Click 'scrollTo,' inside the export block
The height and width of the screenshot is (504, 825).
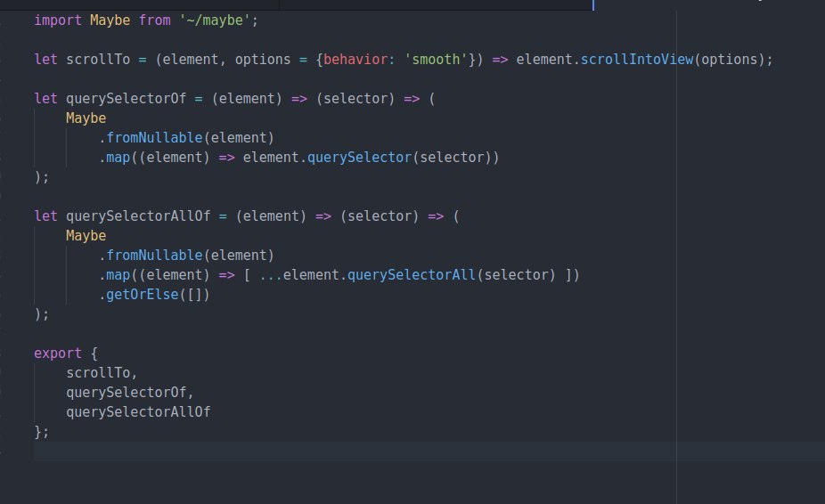(102, 373)
